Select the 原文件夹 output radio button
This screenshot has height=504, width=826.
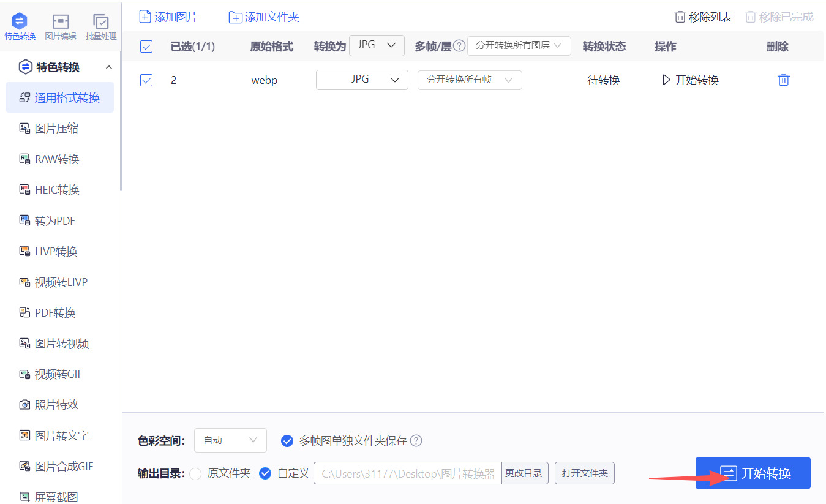[x=196, y=473]
